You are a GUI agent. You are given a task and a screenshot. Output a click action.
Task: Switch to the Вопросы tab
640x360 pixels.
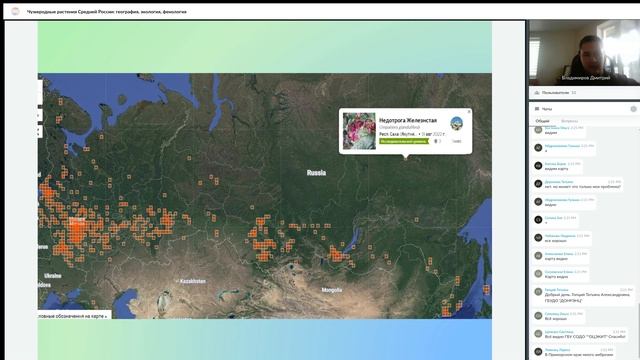tap(569, 121)
